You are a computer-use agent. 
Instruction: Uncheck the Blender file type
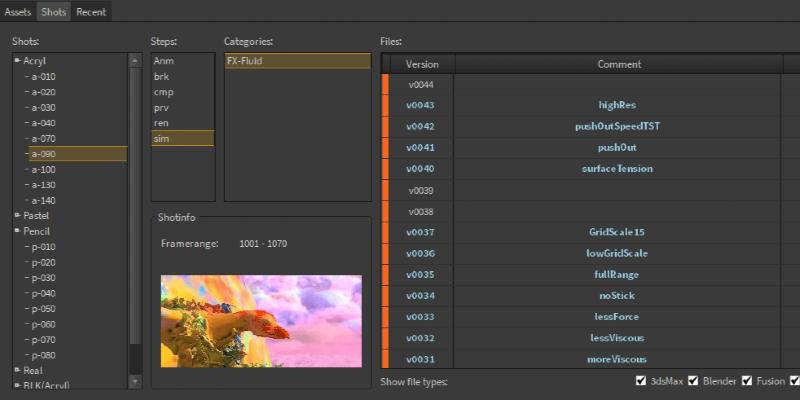coord(693,382)
